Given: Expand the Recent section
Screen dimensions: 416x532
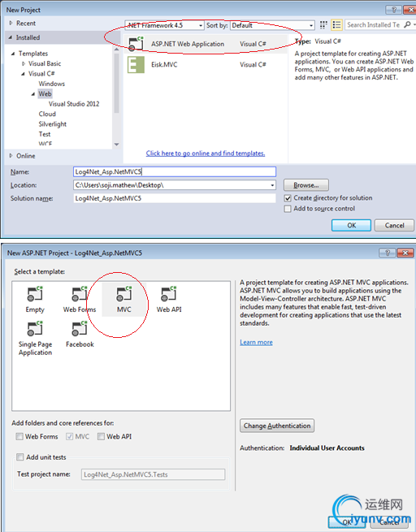Looking at the screenshot, I should click(x=11, y=23).
